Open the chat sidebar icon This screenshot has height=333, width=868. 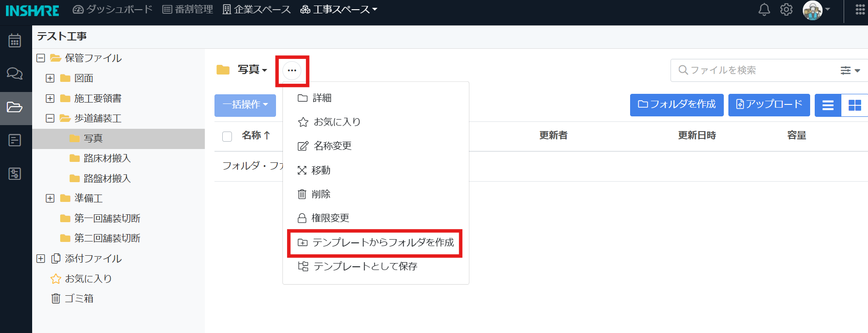(15, 74)
